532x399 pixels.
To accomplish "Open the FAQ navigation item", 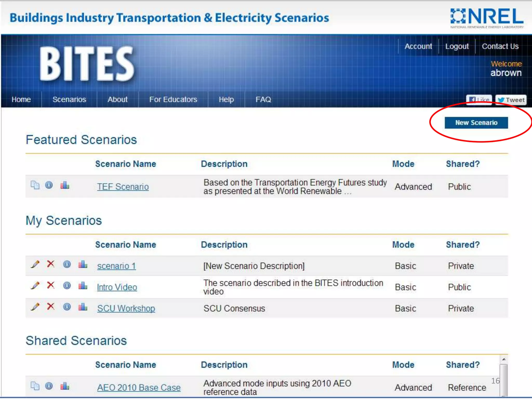I will [263, 99].
